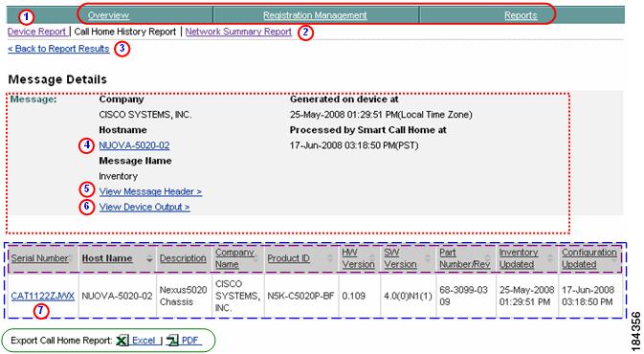Viewport: 644px width, 354px height.
Task: Export report via PDF link
Action: pyautogui.click(x=189, y=341)
